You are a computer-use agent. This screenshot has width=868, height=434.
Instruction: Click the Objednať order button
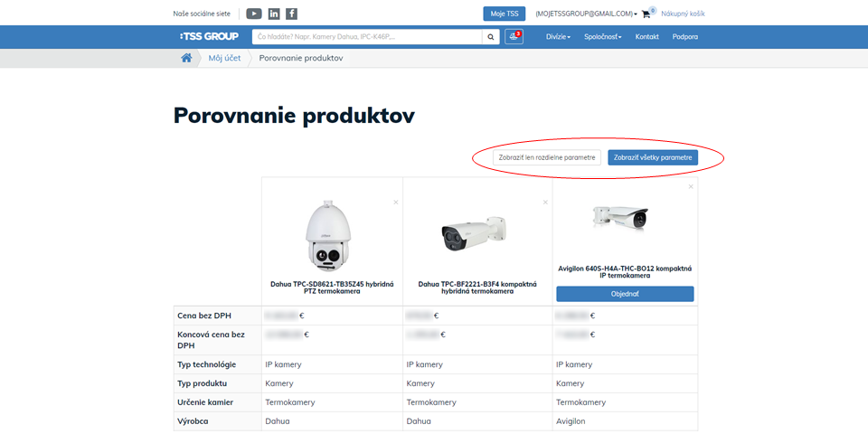(625, 294)
